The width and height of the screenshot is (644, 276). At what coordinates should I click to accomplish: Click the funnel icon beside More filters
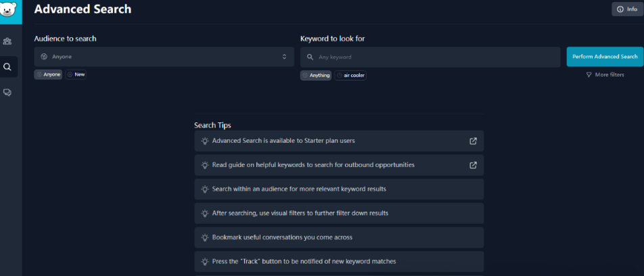point(589,74)
